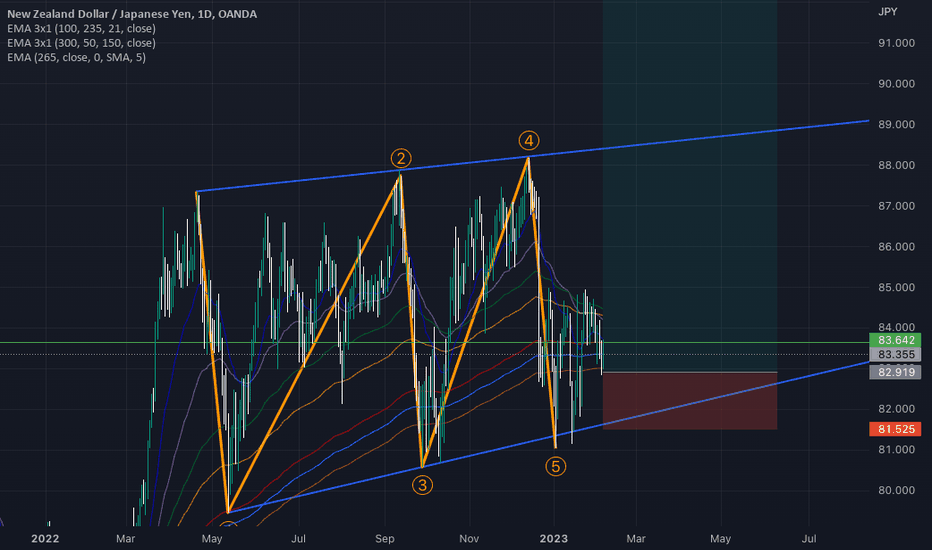Click the 86.000 price axis tick

pyautogui.click(x=896, y=247)
